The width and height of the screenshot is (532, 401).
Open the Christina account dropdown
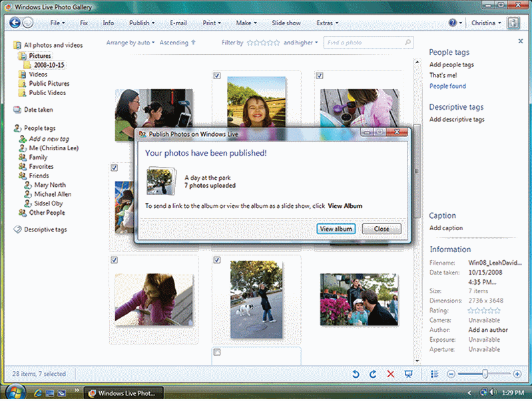[x=486, y=23]
